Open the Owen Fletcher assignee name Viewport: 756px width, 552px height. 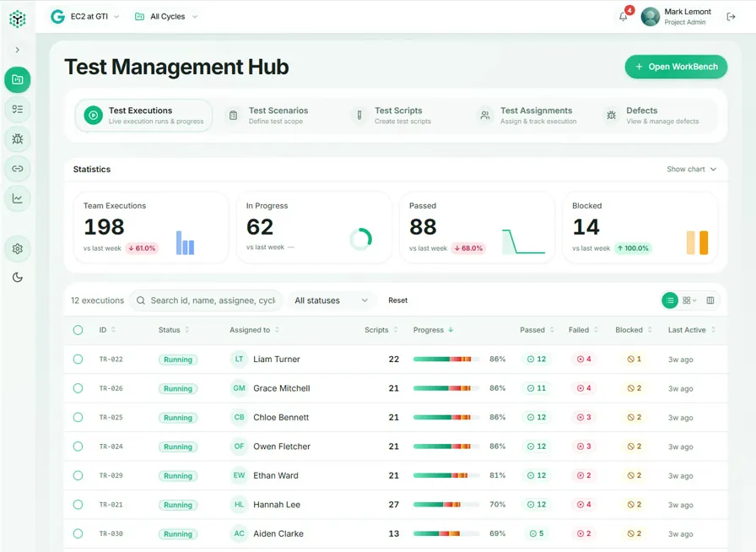pyautogui.click(x=282, y=446)
